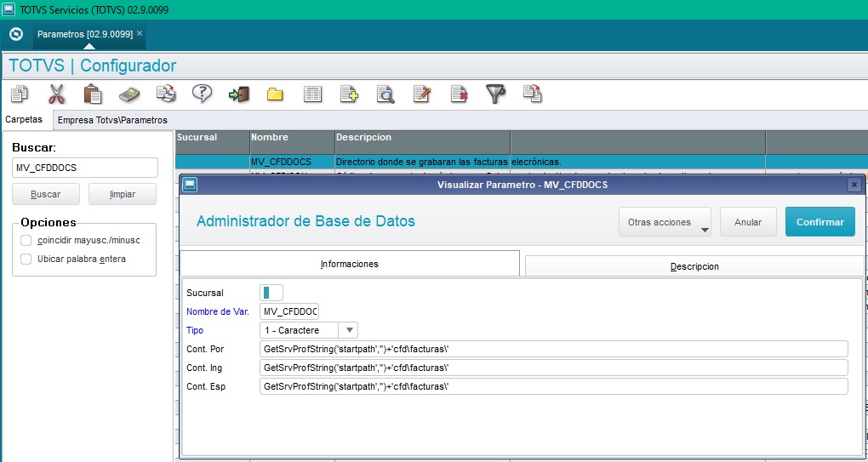Viewport: 868px width, 462px height.
Task: Click the Visualizar Parametro dialog title icon
Action: tap(191, 185)
